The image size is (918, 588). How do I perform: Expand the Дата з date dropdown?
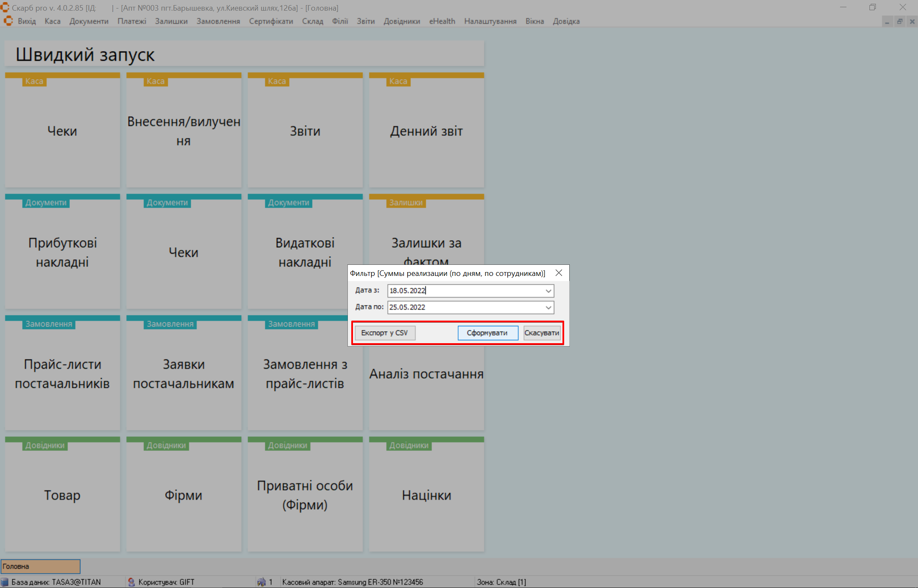click(x=548, y=291)
